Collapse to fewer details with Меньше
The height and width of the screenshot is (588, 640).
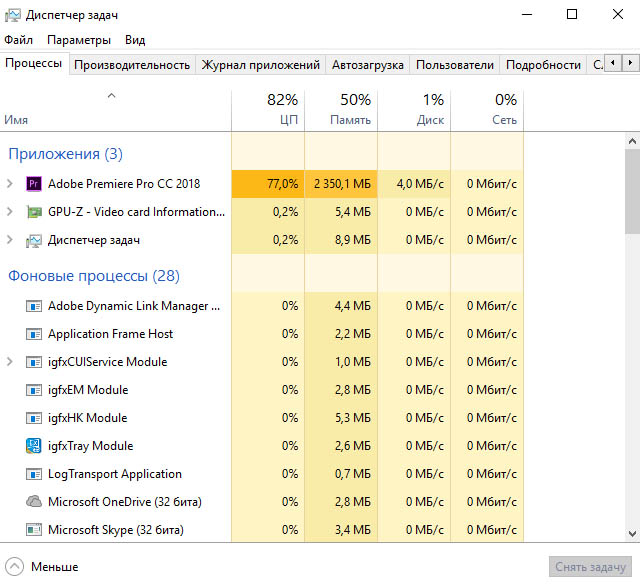(42, 567)
